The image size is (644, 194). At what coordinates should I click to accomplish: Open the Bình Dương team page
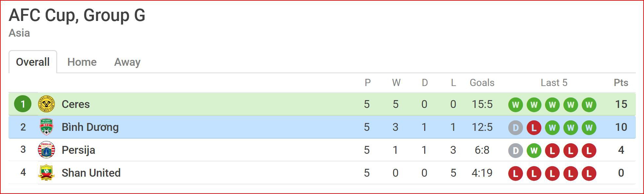[x=90, y=127]
